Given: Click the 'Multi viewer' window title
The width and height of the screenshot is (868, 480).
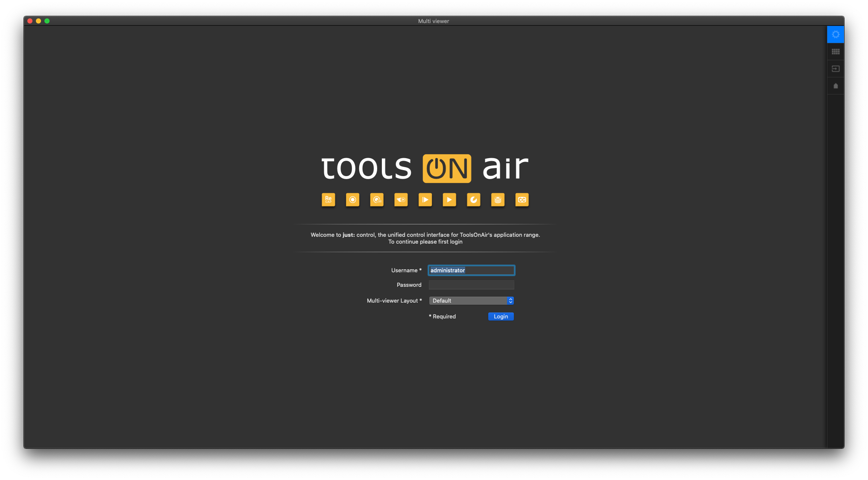Looking at the screenshot, I should 434,21.
